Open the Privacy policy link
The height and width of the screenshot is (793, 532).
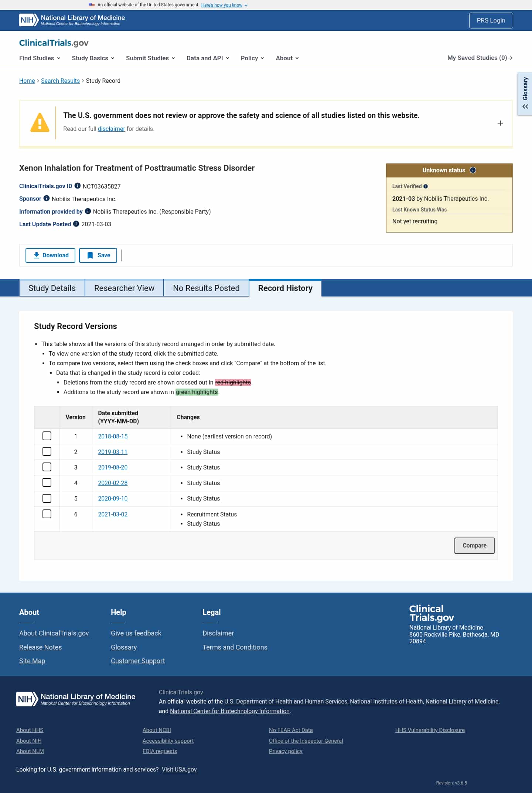pos(286,751)
